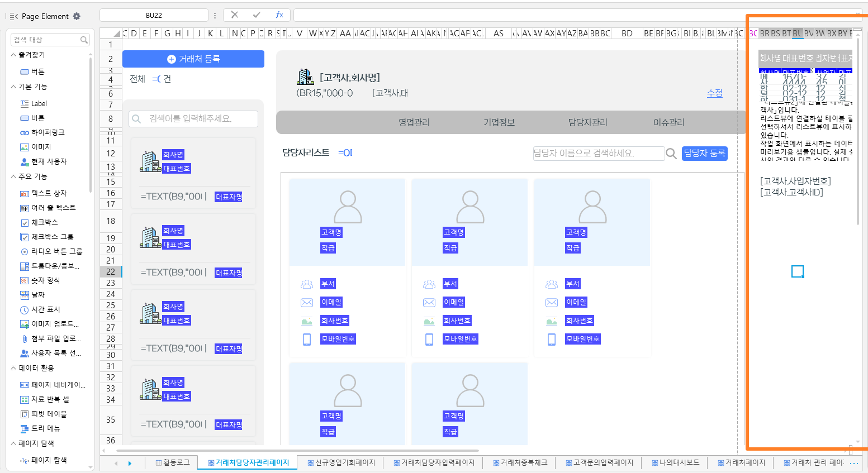This screenshot has height=473, width=868.
Task: Collapse the 데이터 활용 section
Action: (x=13, y=368)
